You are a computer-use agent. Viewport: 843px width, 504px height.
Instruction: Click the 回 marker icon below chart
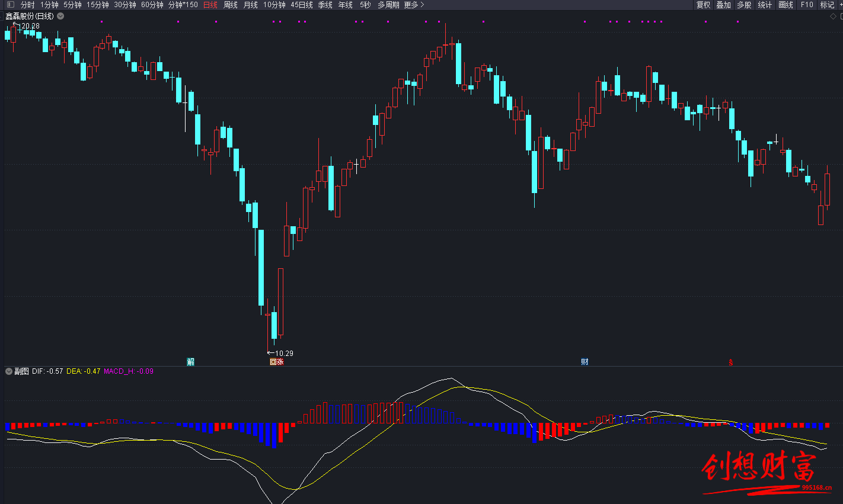[x=273, y=362]
